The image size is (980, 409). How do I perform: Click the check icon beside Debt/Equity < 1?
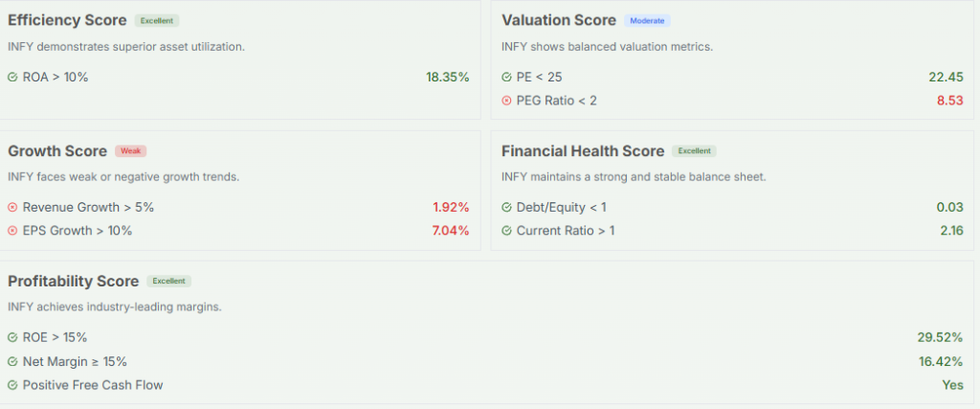[x=506, y=208]
